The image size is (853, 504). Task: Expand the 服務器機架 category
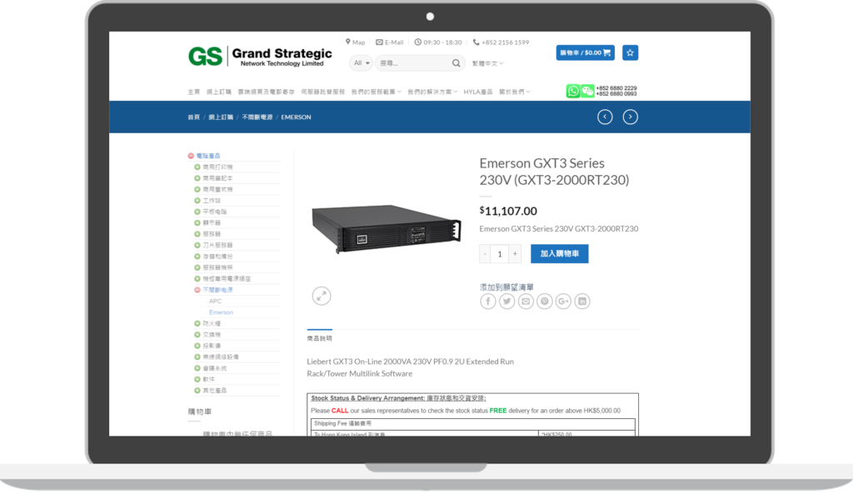click(x=197, y=267)
